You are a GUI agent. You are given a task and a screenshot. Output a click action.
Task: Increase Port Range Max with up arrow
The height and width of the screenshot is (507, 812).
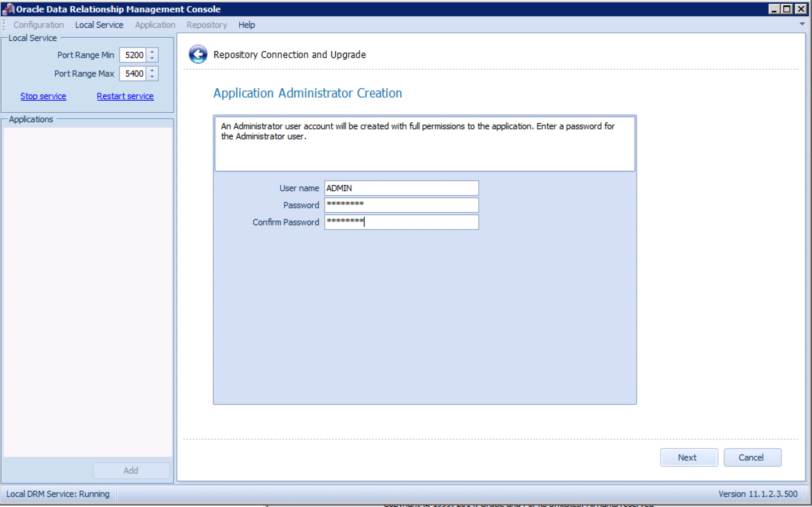[x=152, y=70]
